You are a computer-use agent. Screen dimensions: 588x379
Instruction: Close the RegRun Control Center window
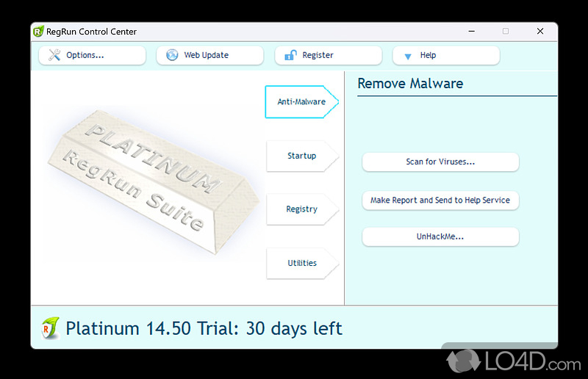click(540, 31)
